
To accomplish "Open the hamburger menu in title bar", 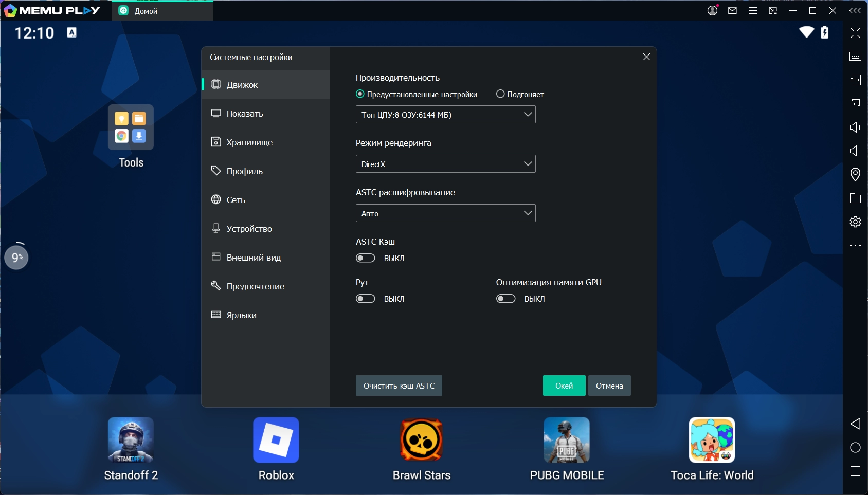I will 753,10.
